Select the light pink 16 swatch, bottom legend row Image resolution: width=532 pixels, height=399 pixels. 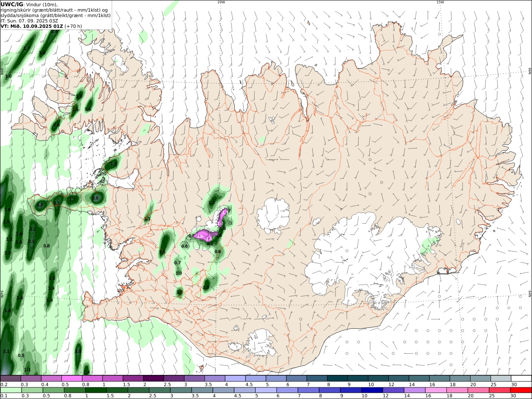pos(435,390)
